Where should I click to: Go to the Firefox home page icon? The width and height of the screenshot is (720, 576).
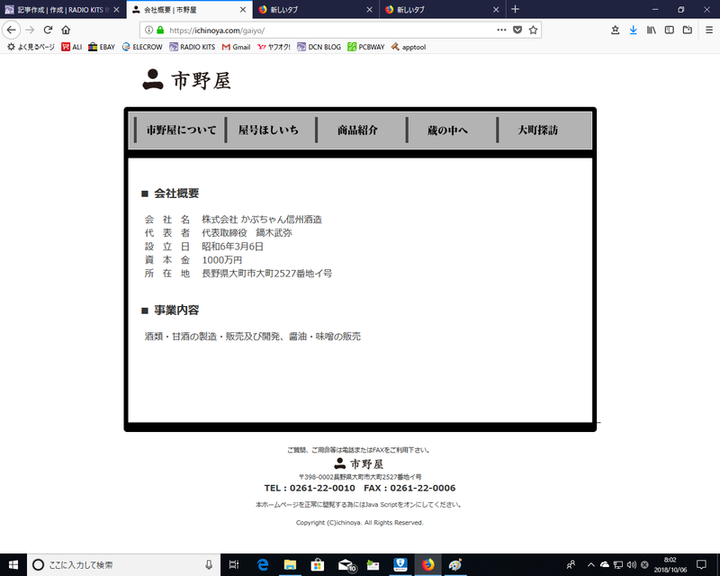tap(66, 30)
